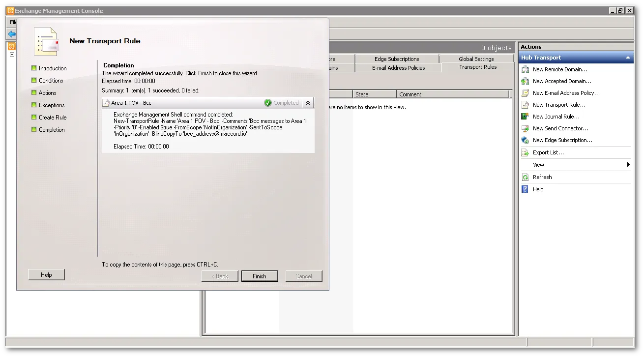
Task: Click the New Send Connector icon
Action: pos(525,128)
